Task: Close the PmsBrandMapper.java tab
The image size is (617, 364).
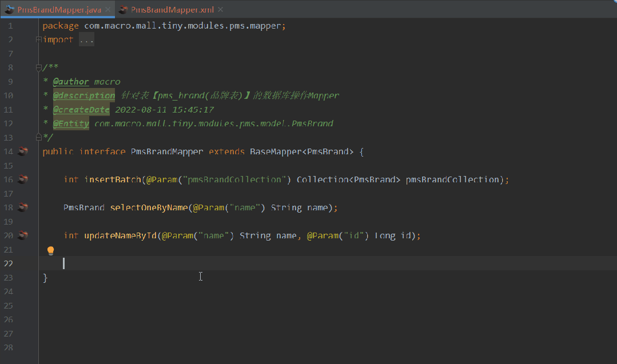Action: click(x=106, y=9)
